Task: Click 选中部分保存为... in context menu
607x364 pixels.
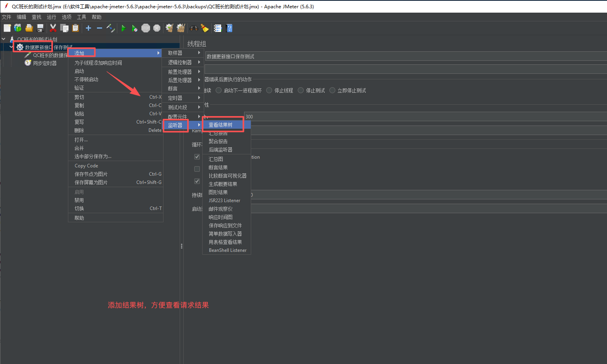Action: (116, 156)
